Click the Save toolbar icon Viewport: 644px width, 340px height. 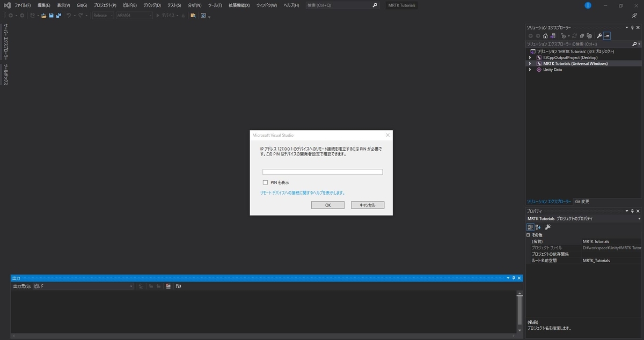(x=51, y=16)
